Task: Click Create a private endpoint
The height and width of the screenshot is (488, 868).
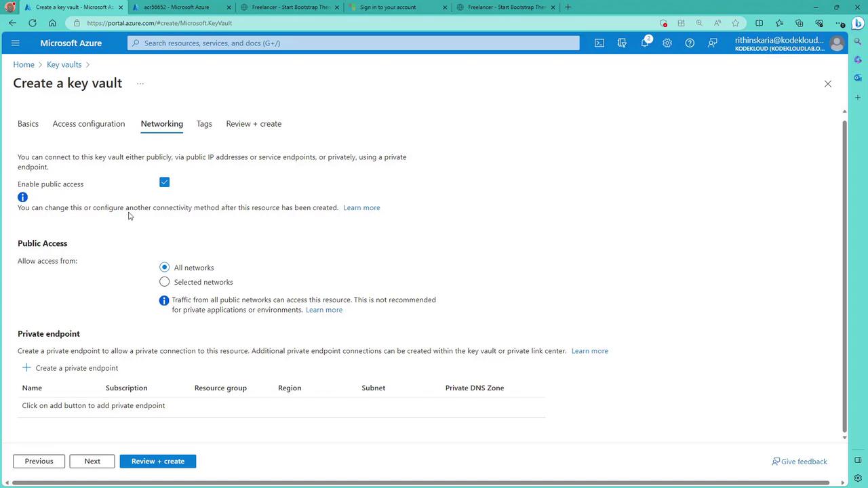Action: [x=71, y=368]
